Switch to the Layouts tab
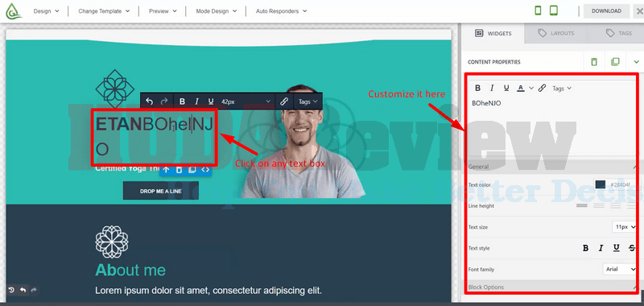 (x=556, y=33)
